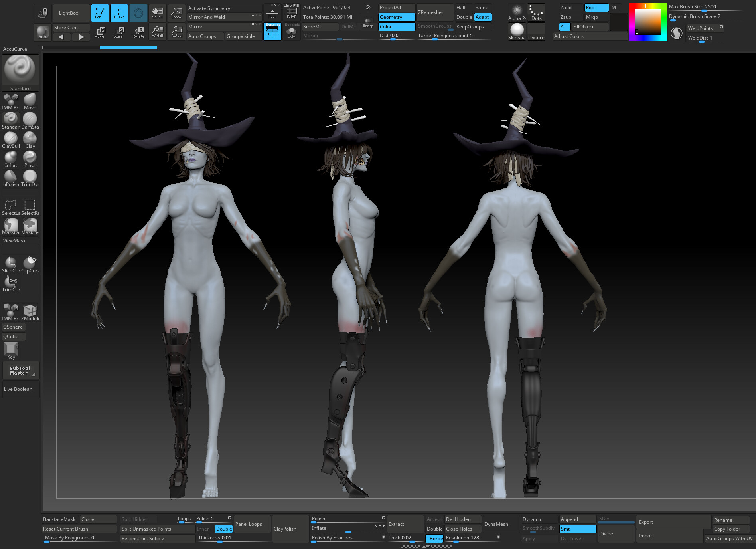Adjust the Max Brush Size slider
756x549 pixels.
(704, 11)
